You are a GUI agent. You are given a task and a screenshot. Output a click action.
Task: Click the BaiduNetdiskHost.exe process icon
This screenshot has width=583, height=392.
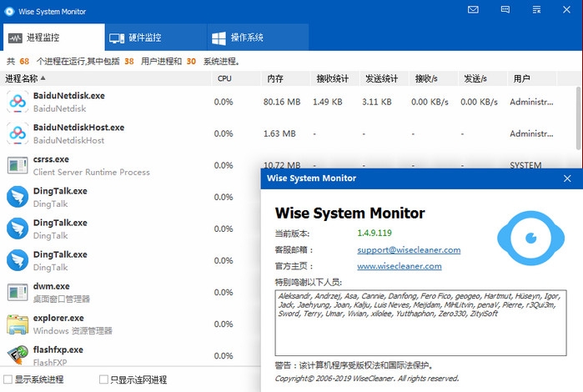[18, 133]
